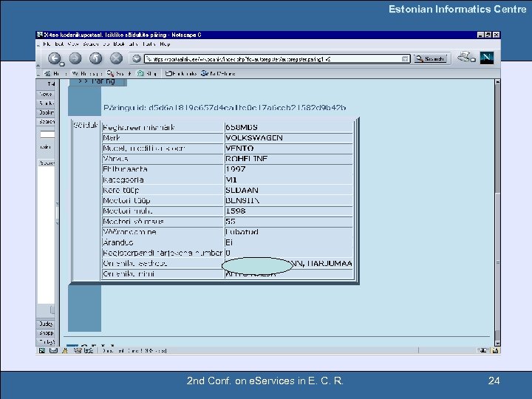Click the Shop icon on personal toolbar
Viewport: 532px width, 399px height.
click(140, 73)
